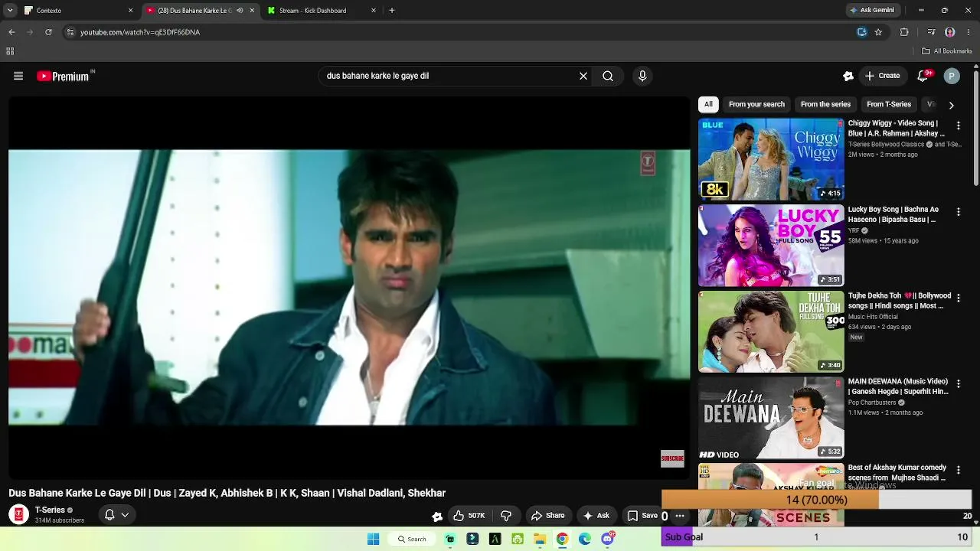Open the Chrome profile avatar
The height and width of the screenshot is (551, 980).
[x=950, y=32]
